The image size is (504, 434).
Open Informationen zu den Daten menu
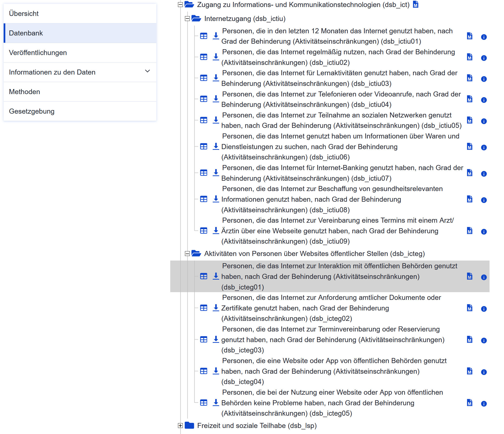coord(80,72)
